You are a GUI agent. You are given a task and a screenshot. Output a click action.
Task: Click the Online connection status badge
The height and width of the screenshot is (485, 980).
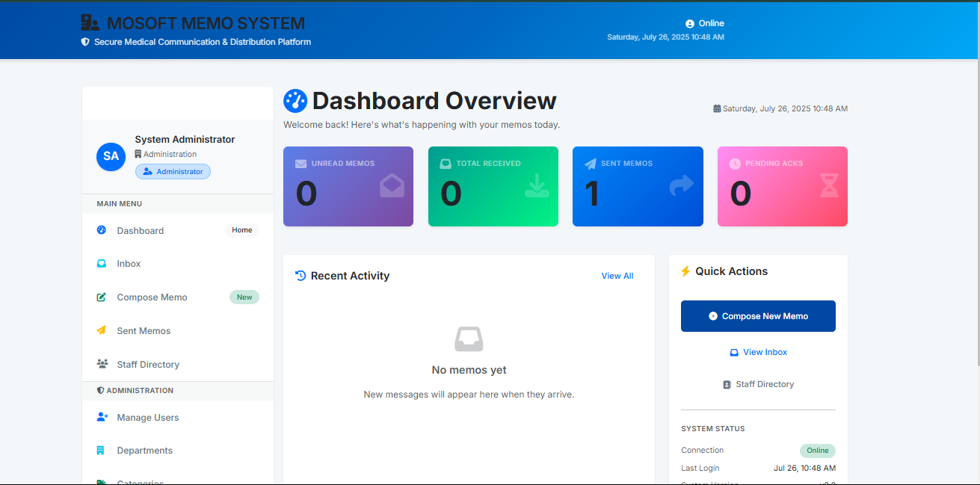[x=817, y=450]
